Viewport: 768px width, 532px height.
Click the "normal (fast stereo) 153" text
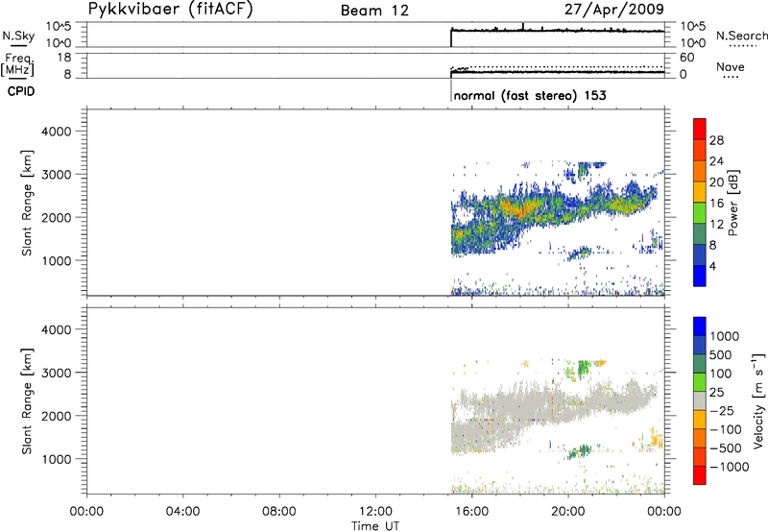(530, 95)
